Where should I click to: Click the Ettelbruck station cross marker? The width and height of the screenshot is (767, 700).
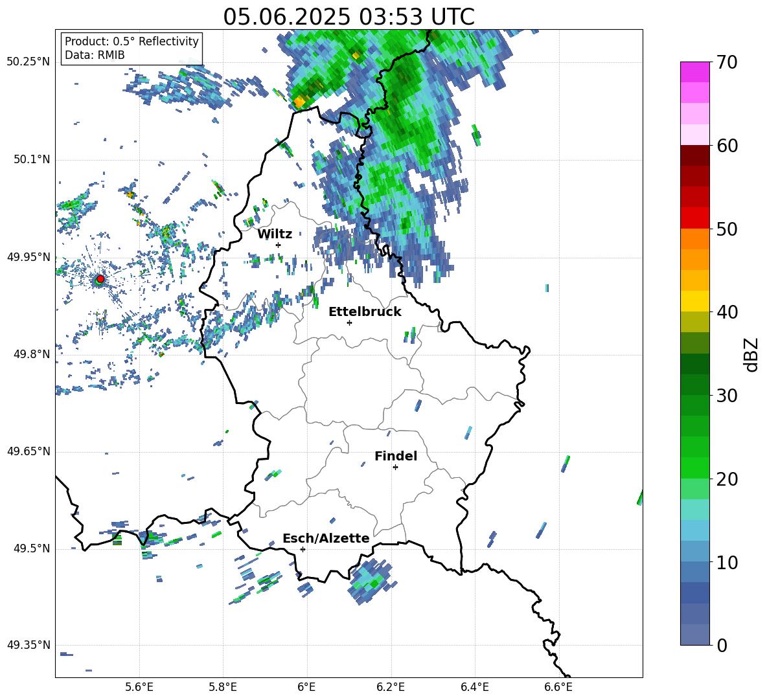349,322
